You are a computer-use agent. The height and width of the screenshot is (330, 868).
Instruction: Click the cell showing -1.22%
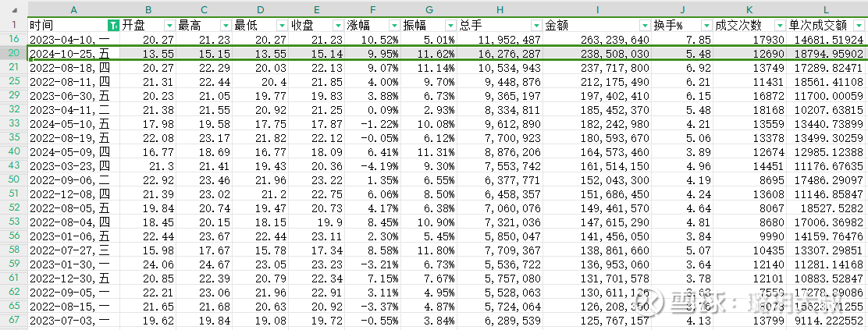point(373,123)
